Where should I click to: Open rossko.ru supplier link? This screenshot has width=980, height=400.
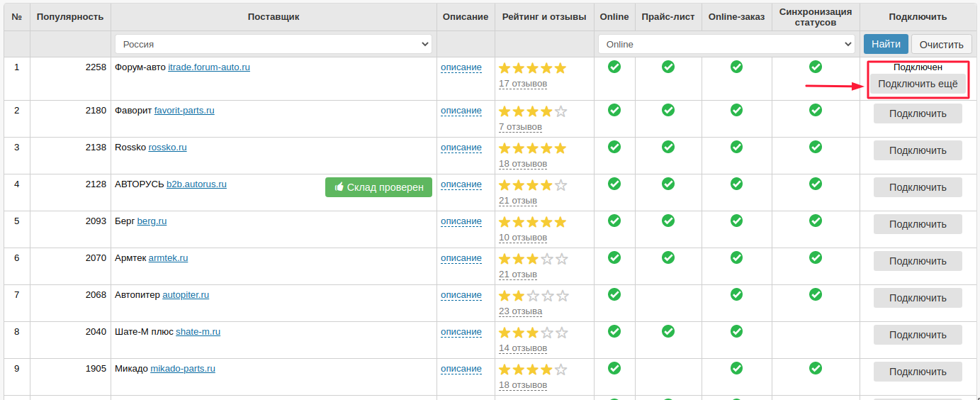[x=168, y=148]
